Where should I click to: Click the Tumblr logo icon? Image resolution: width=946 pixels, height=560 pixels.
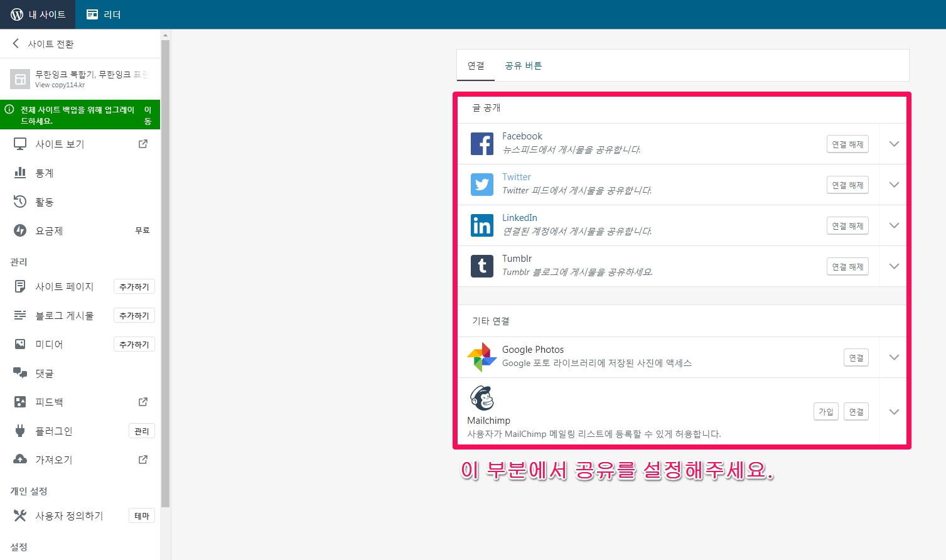tap(481, 266)
